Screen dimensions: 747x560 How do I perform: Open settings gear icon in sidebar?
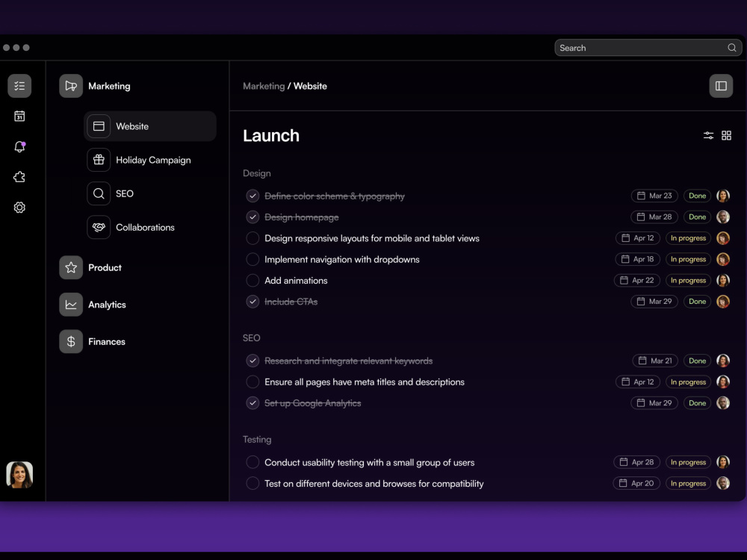click(x=19, y=208)
